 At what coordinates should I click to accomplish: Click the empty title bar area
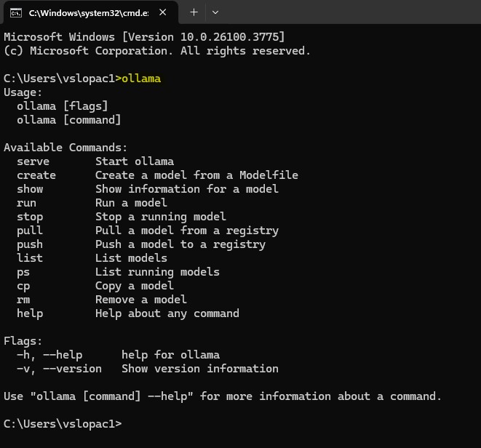click(349, 12)
